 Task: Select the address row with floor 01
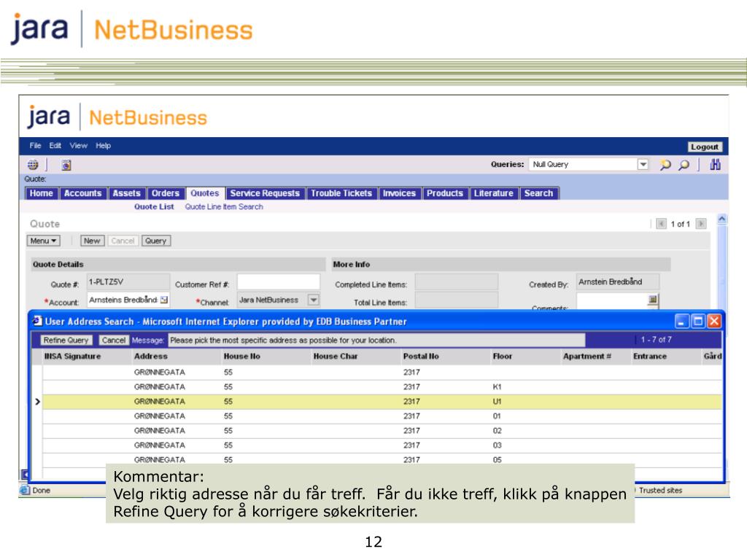coord(382,416)
